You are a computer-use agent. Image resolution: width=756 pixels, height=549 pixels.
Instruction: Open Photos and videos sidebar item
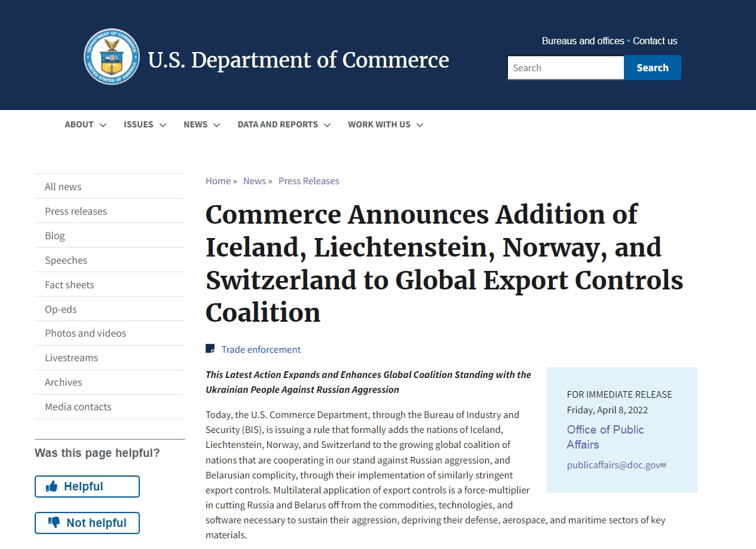tap(85, 333)
